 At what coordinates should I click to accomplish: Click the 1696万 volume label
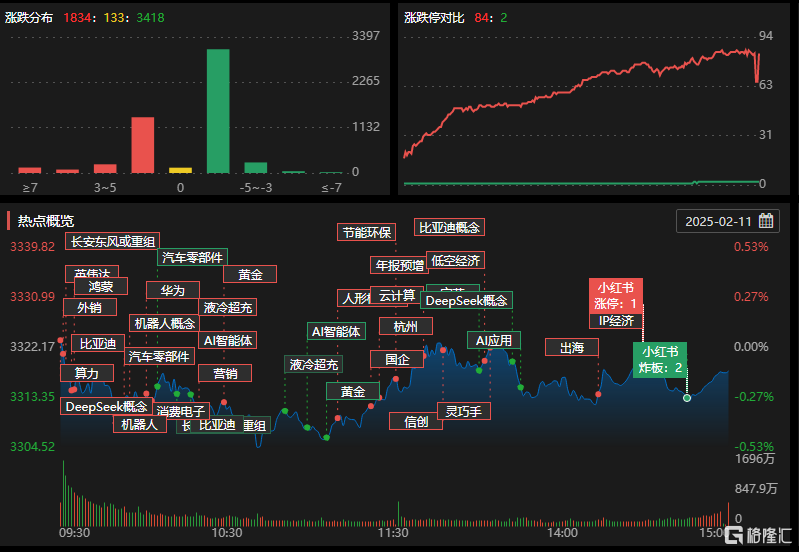pyautogui.click(x=755, y=459)
